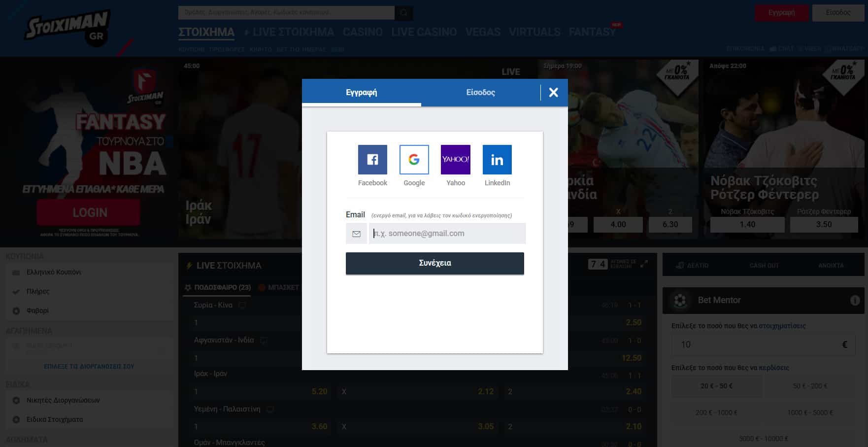Click the VIBER link in the header

(809, 49)
